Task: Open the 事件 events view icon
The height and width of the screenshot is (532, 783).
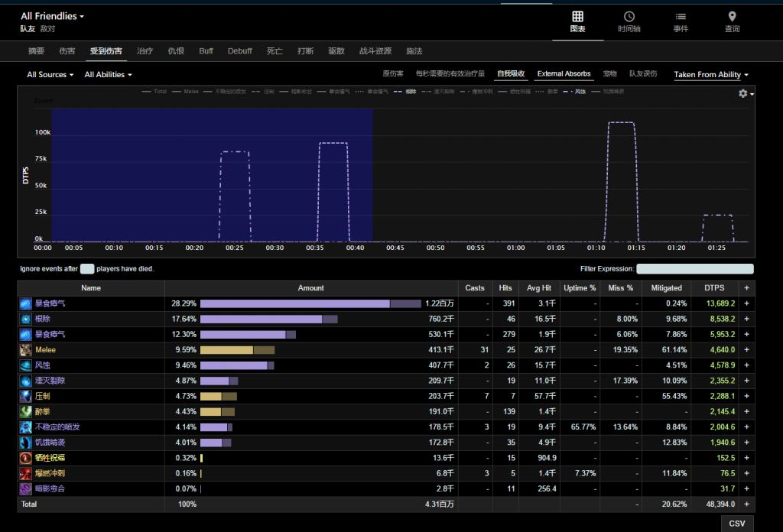Action: 680,17
